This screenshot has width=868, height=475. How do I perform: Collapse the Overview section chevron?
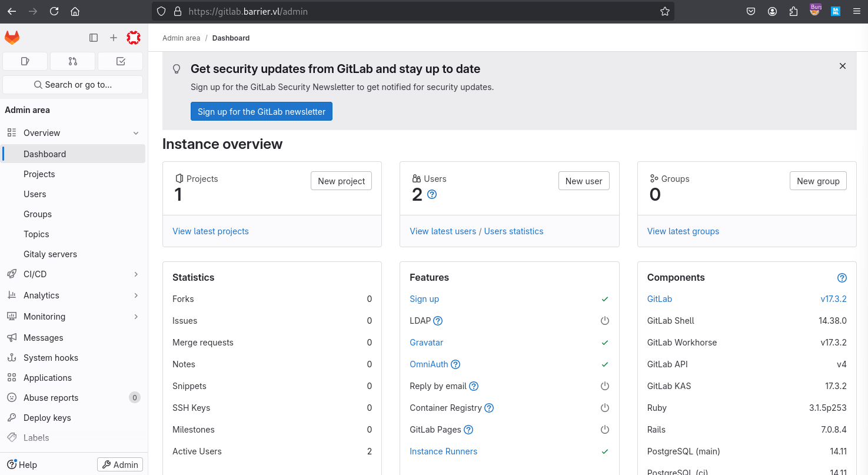136,133
